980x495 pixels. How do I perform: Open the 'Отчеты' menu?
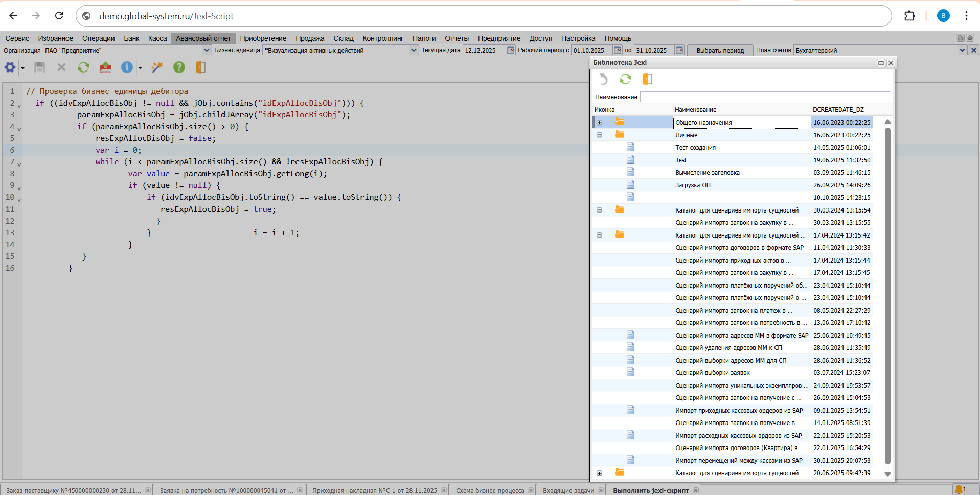click(456, 38)
